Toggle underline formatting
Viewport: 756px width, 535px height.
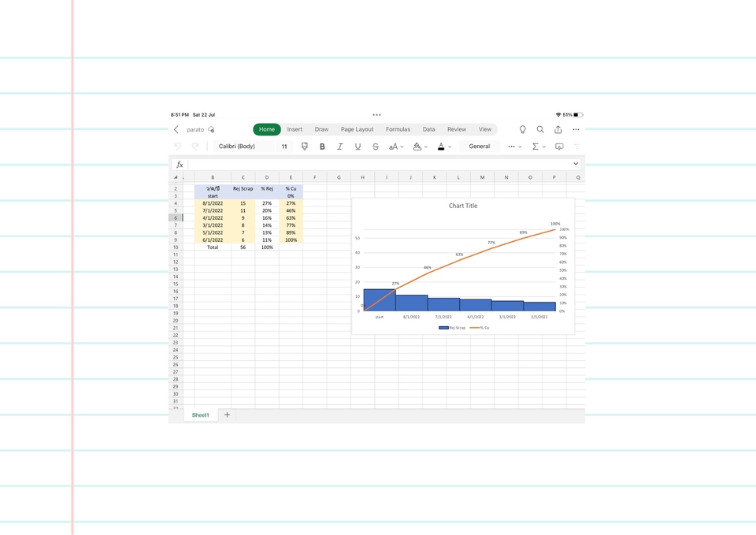tap(358, 147)
